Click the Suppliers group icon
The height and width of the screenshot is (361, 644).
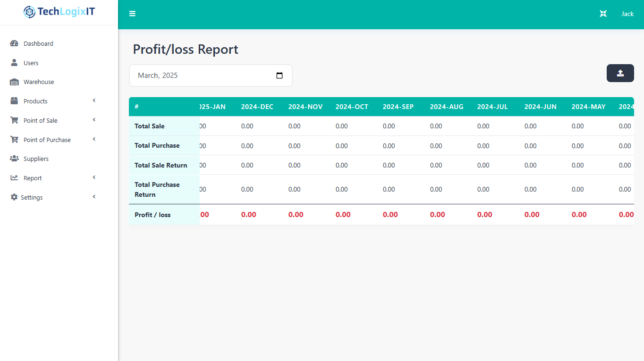pyautogui.click(x=14, y=159)
